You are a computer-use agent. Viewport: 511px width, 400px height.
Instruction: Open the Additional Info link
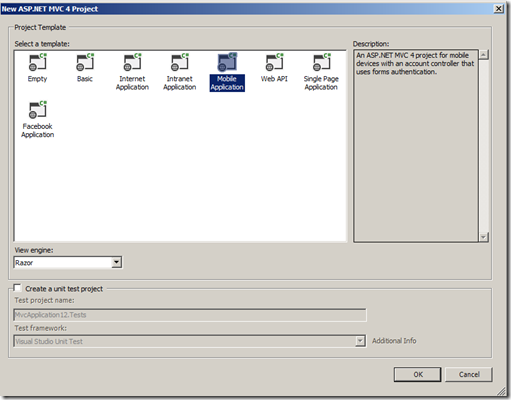pyautogui.click(x=394, y=341)
